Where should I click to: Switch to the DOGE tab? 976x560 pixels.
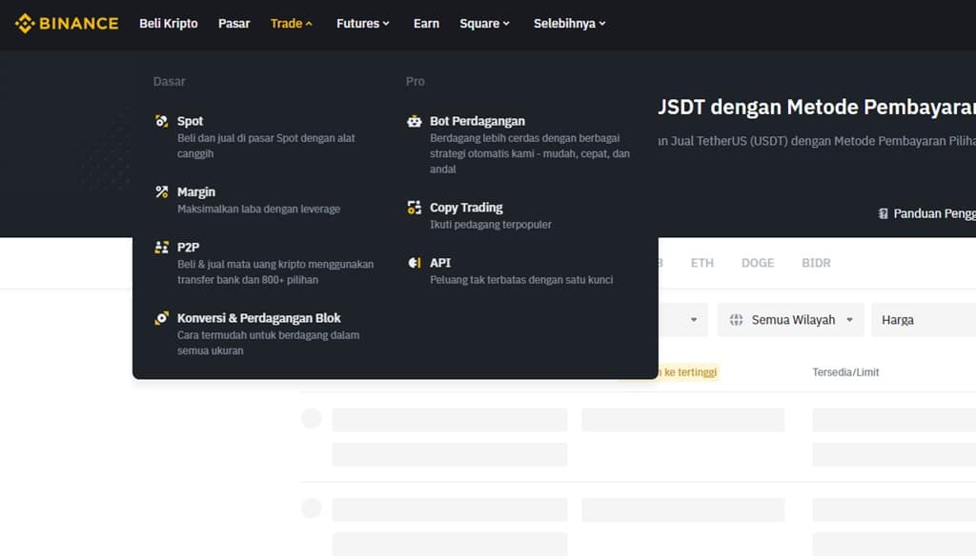[757, 263]
